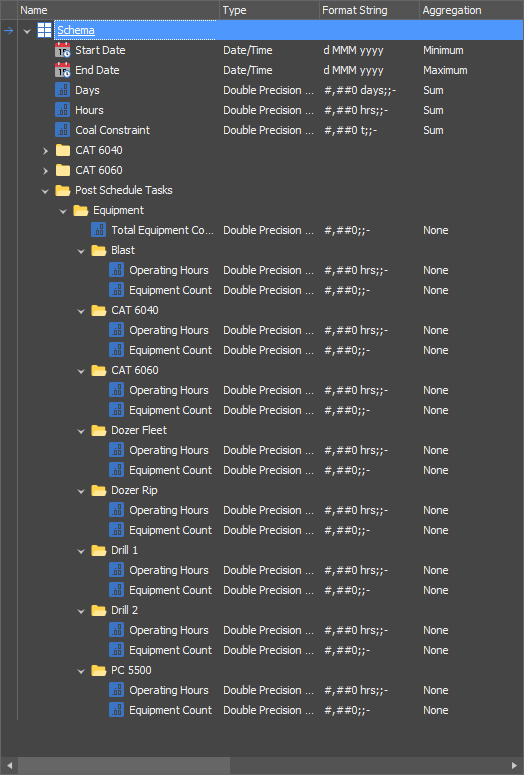
Task: Open the Schema link
Action: tap(76, 30)
